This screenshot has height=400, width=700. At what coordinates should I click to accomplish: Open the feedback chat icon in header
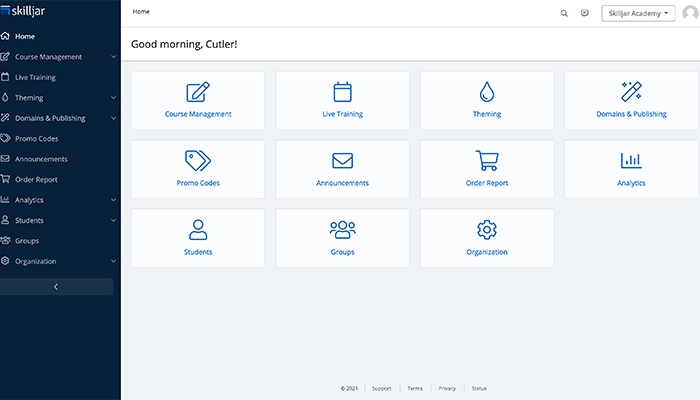[x=585, y=13]
